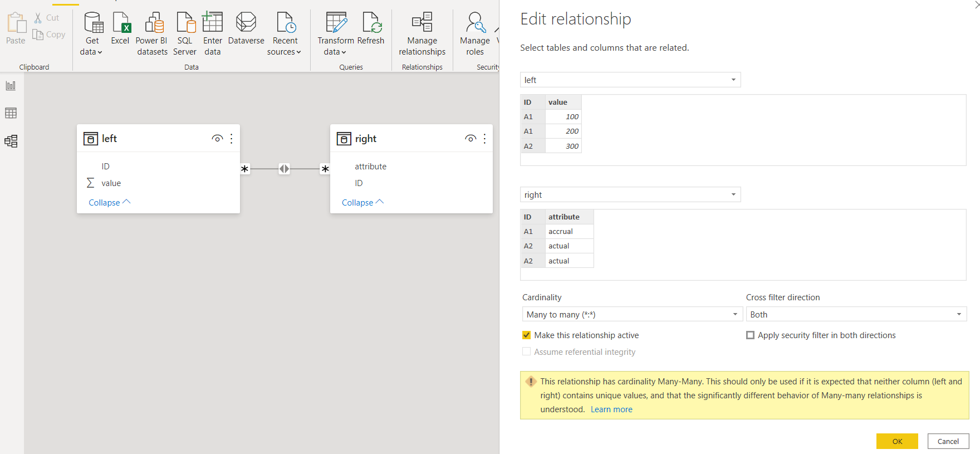Collapse the left table card
This screenshot has width=980, height=454.
click(110, 203)
